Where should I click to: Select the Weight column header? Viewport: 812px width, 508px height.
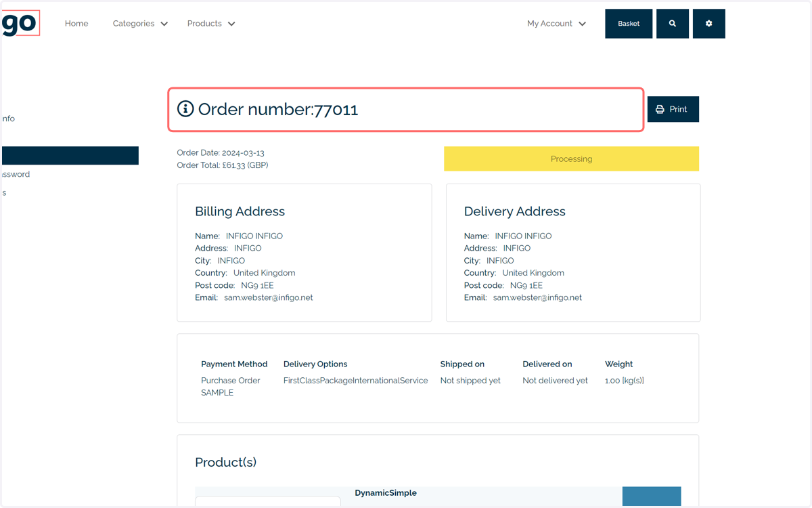point(619,364)
